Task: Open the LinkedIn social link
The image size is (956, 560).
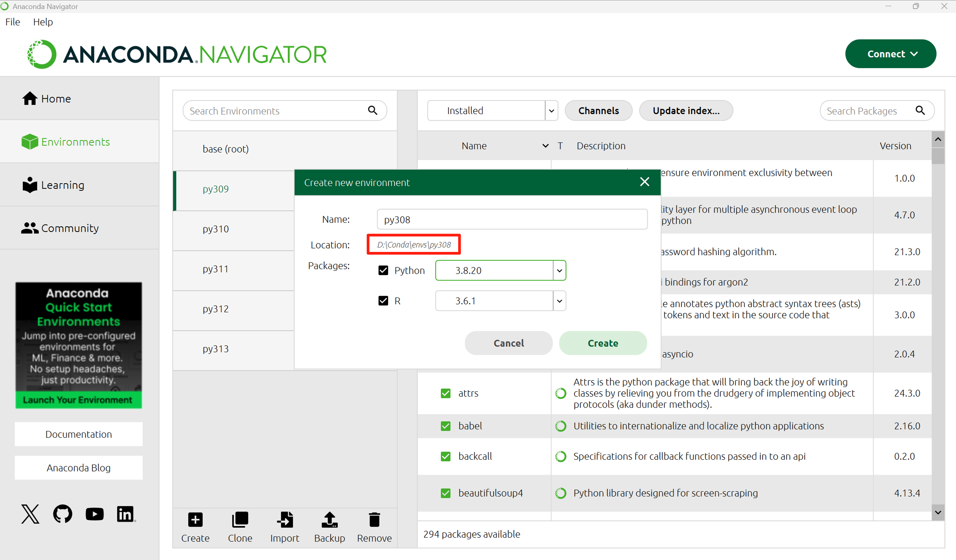Action: coord(126,514)
